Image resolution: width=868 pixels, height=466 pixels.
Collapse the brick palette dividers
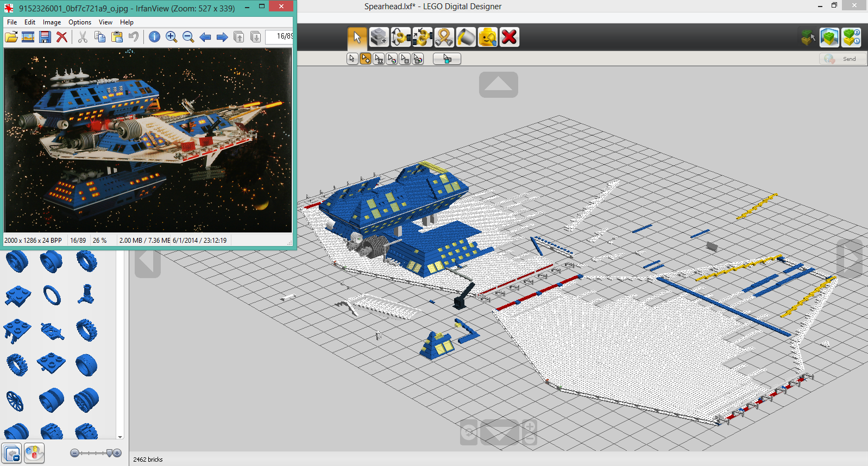[12, 453]
